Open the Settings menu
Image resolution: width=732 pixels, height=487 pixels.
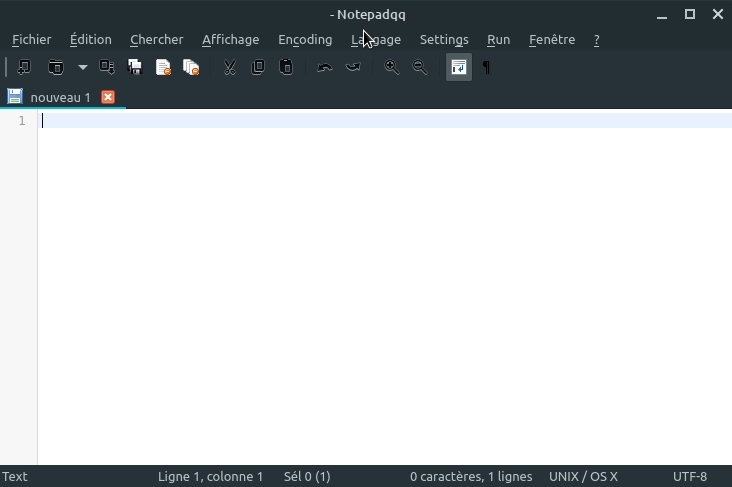point(444,40)
